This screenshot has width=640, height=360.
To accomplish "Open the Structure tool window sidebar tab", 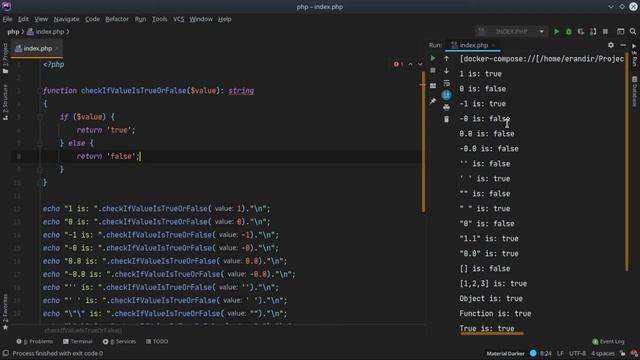I will point(5,102).
